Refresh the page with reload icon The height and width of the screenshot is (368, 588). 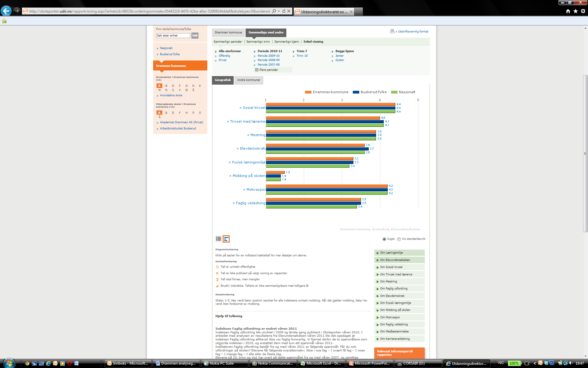pyautogui.click(x=284, y=11)
